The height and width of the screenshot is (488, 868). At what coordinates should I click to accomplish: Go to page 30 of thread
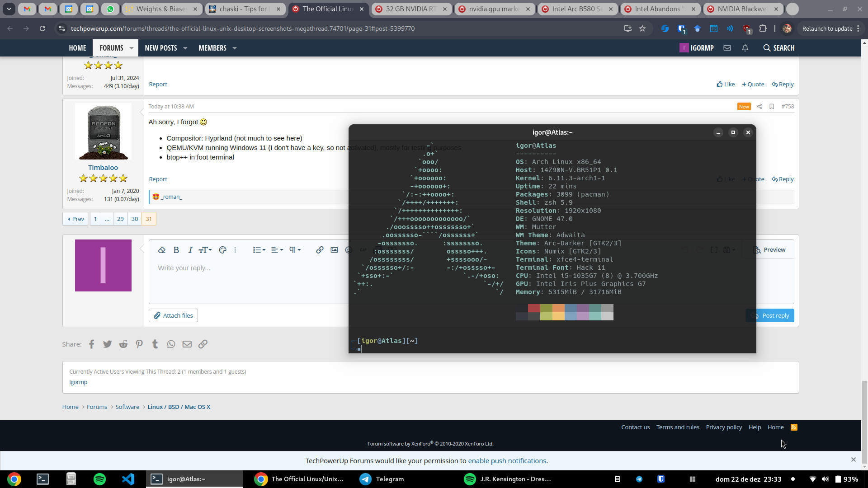(x=135, y=219)
